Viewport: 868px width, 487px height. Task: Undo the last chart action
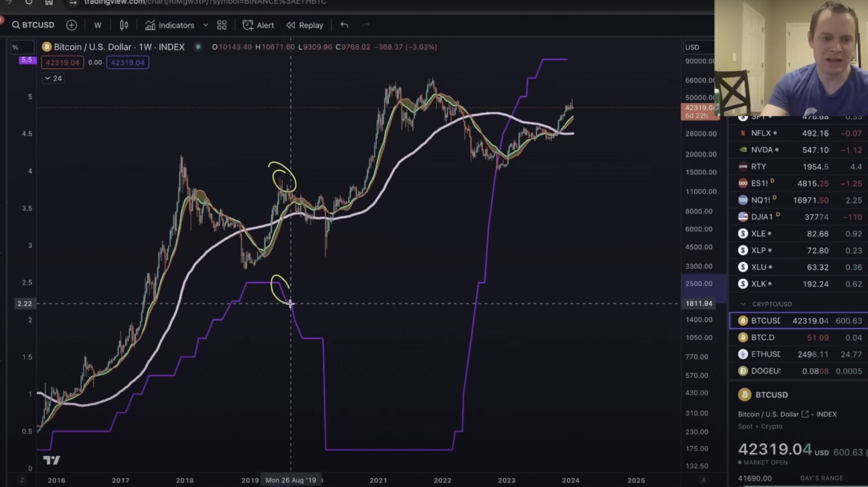tap(344, 25)
